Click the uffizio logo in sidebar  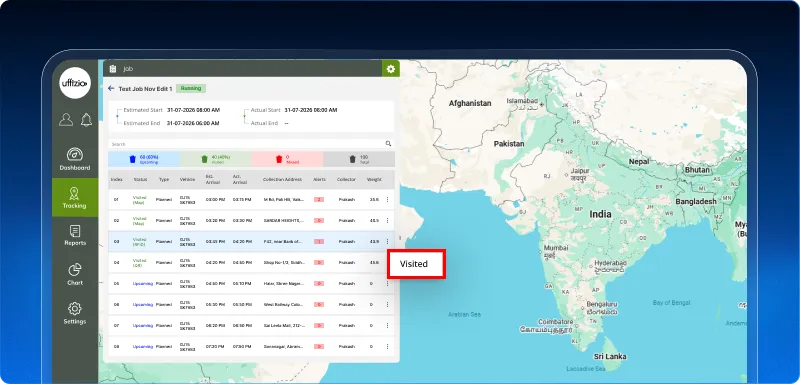(x=75, y=83)
